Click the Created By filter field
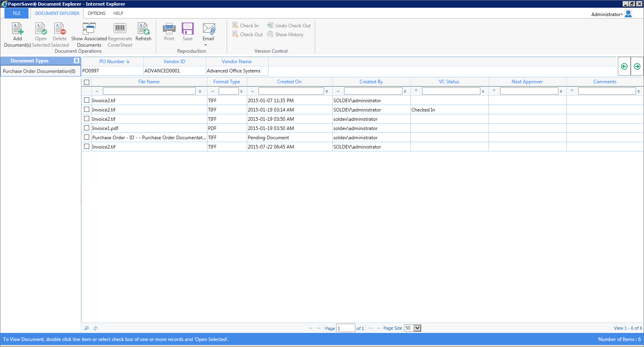644x347 pixels. coord(373,91)
